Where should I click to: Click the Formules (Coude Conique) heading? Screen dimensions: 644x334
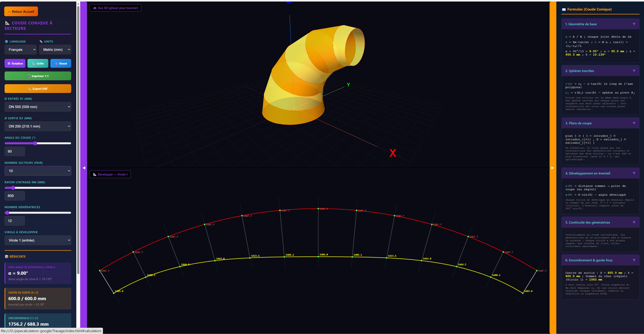tap(589, 9)
